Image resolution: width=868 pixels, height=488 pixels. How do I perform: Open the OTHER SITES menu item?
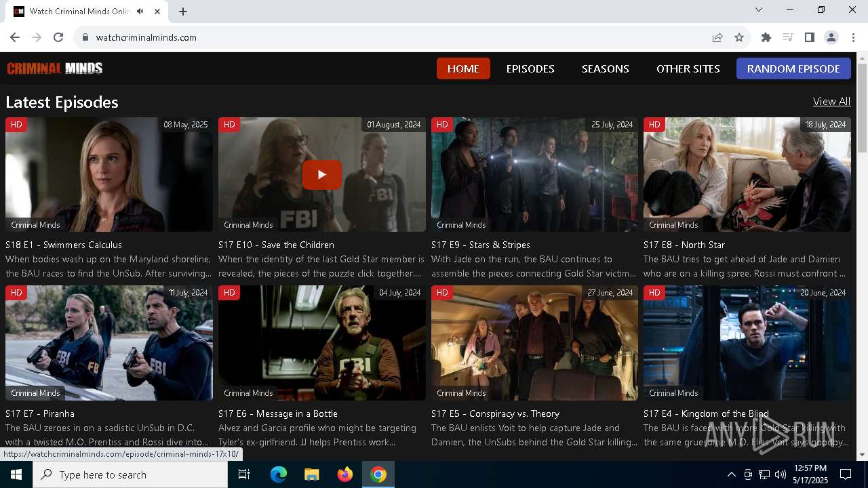pyautogui.click(x=688, y=68)
